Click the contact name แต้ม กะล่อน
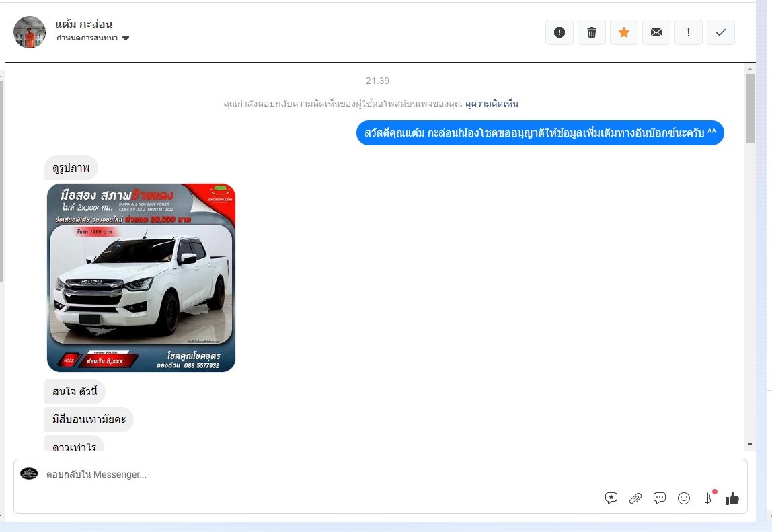This screenshot has width=772, height=532. click(83, 24)
